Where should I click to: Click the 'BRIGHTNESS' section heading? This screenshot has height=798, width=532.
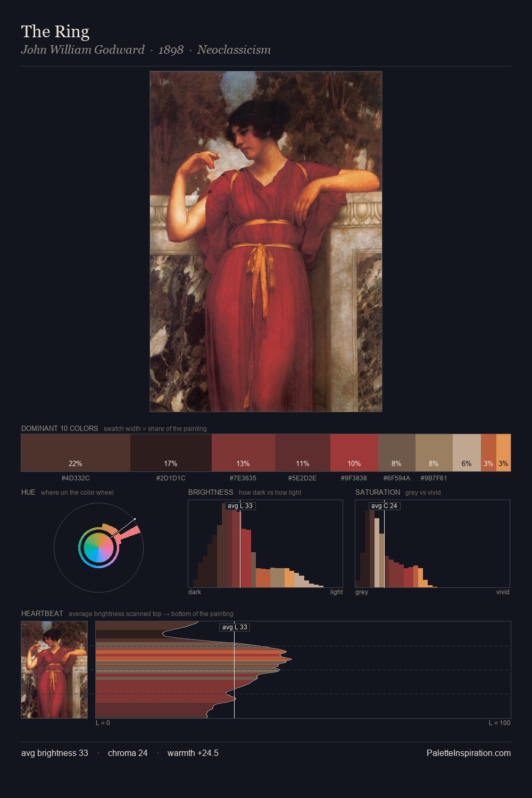pyautogui.click(x=211, y=492)
